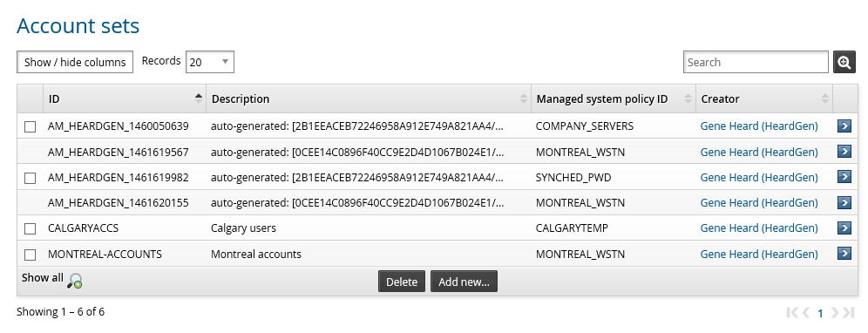The height and width of the screenshot is (333, 868).
Task: Click the Add new... button
Action: [464, 282]
